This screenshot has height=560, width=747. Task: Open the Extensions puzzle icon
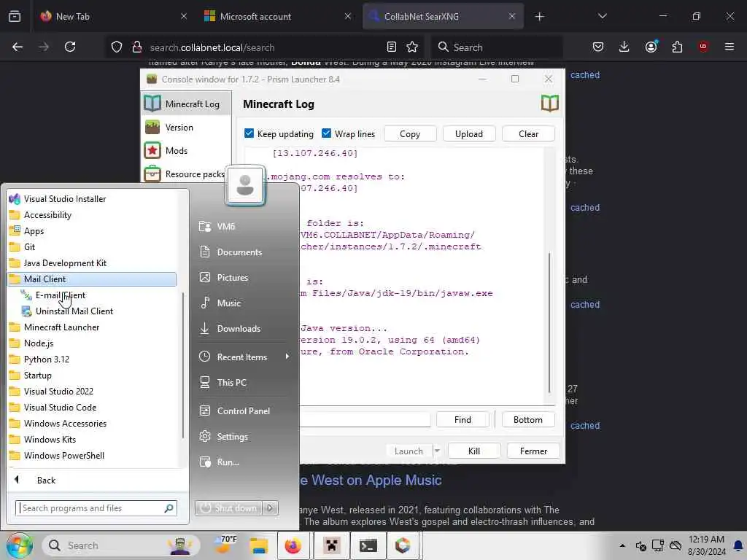677,47
